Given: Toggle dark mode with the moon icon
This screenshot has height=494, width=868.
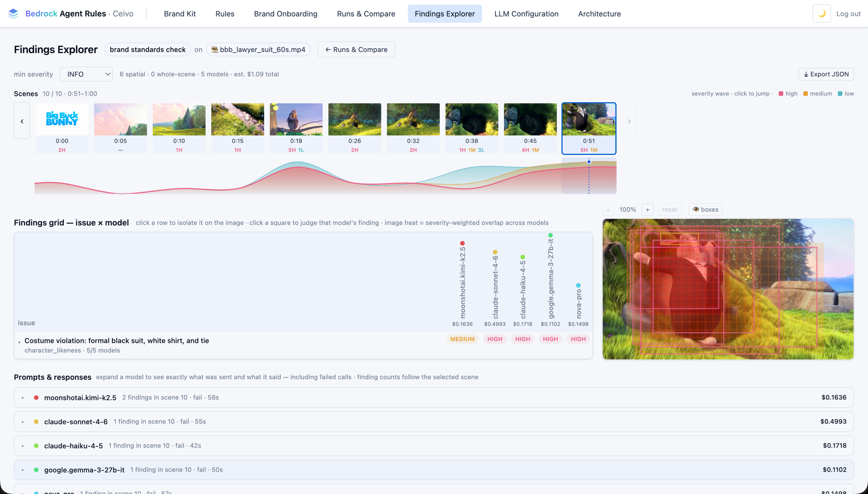Looking at the screenshot, I should tap(821, 14).
